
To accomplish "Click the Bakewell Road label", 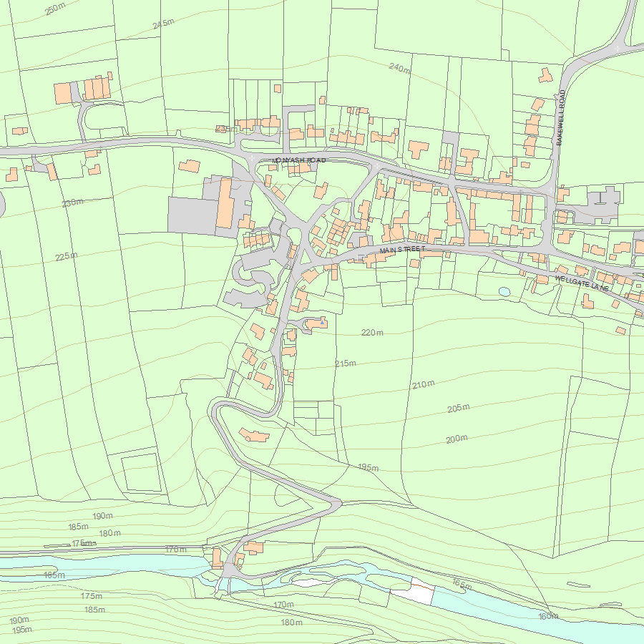I will coord(561,117).
